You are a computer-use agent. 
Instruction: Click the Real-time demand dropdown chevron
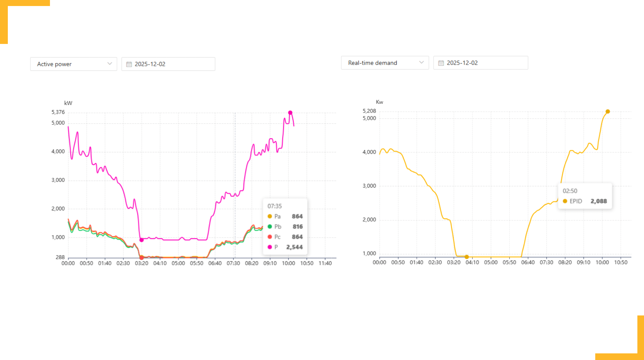421,63
